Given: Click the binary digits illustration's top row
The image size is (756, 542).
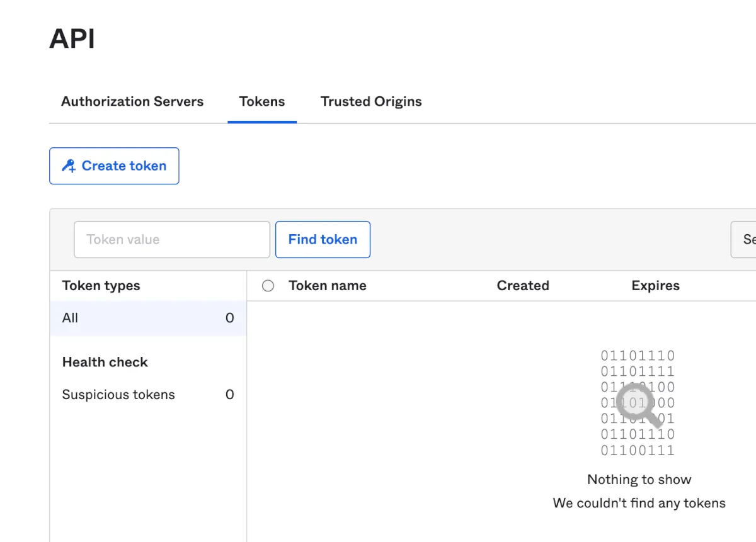Looking at the screenshot, I should (638, 356).
